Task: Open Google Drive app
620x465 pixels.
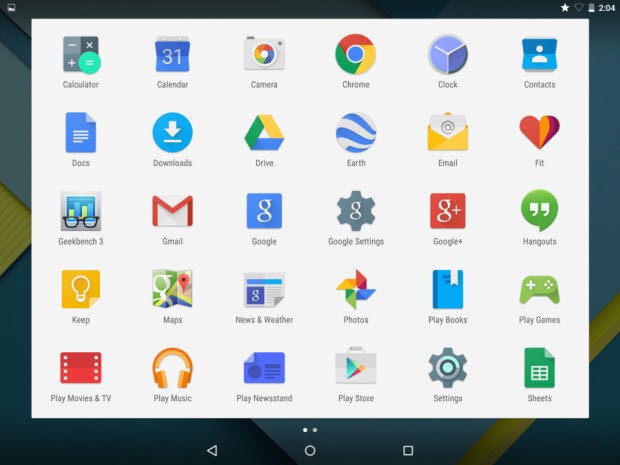Action: click(x=264, y=132)
